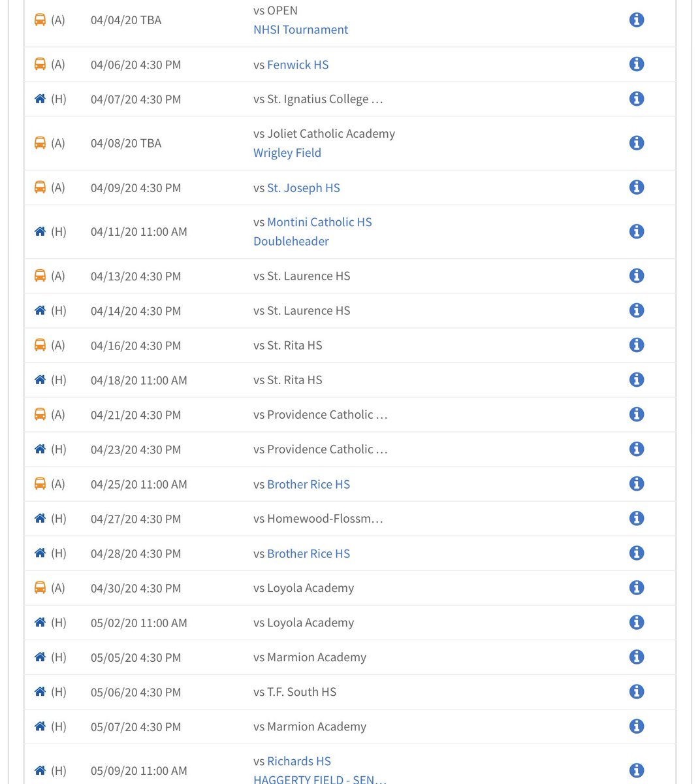Open info icon for the St. Ignatius College game
The image size is (700, 784).
[637, 99]
